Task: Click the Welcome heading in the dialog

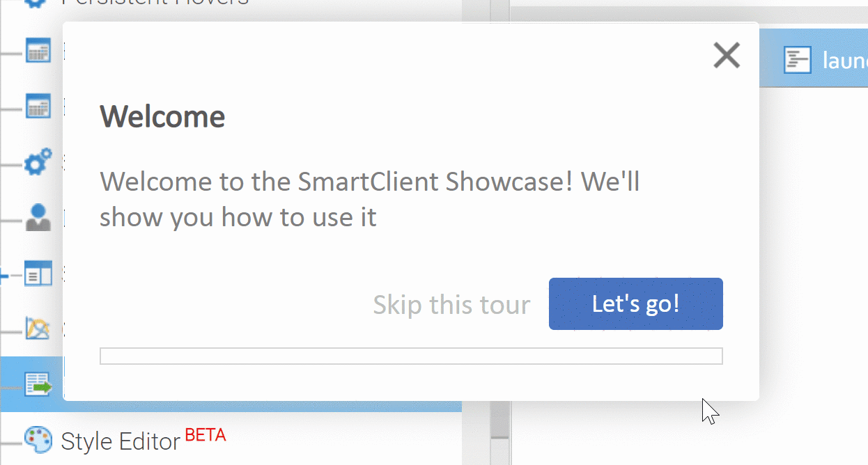Action: coord(162,117)
